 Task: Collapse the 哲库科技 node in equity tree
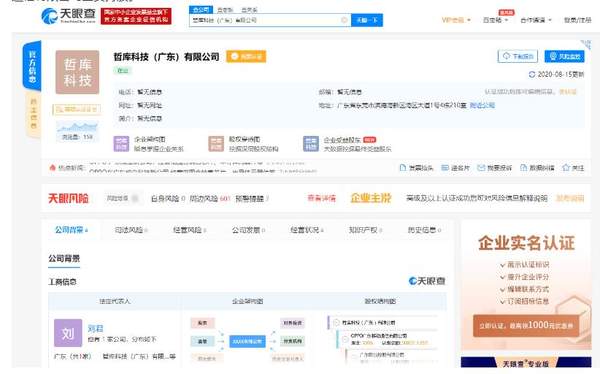(x=337, y=323)
